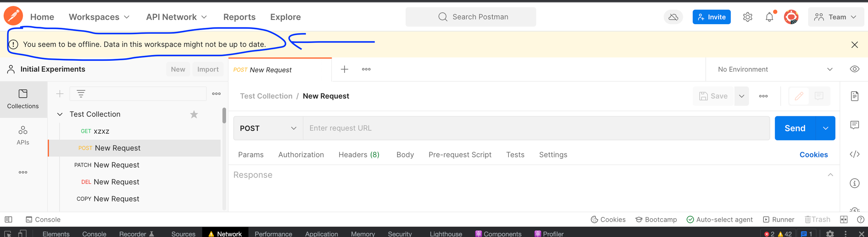Click the Import button

[208, 69]
